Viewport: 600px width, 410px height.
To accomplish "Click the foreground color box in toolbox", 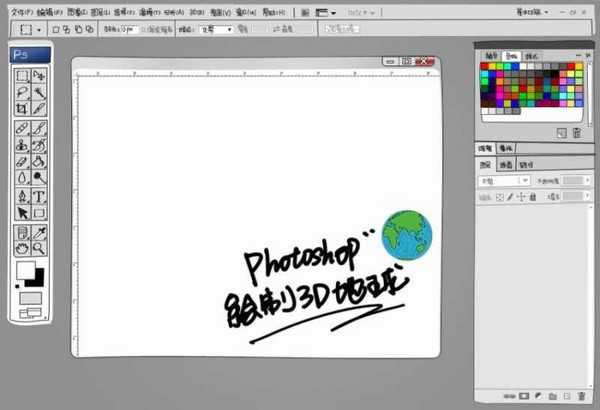I will coord(25,271).
